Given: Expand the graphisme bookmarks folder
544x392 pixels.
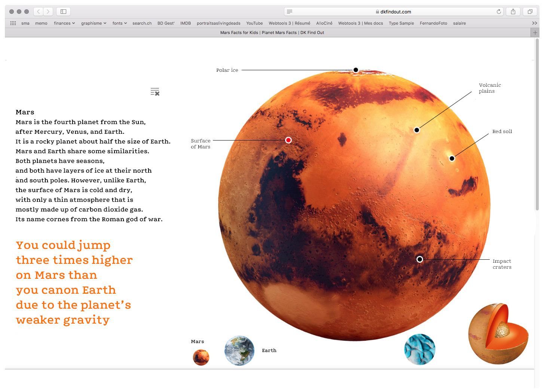Looking at the screenshot, I should (x=94, y=23).
